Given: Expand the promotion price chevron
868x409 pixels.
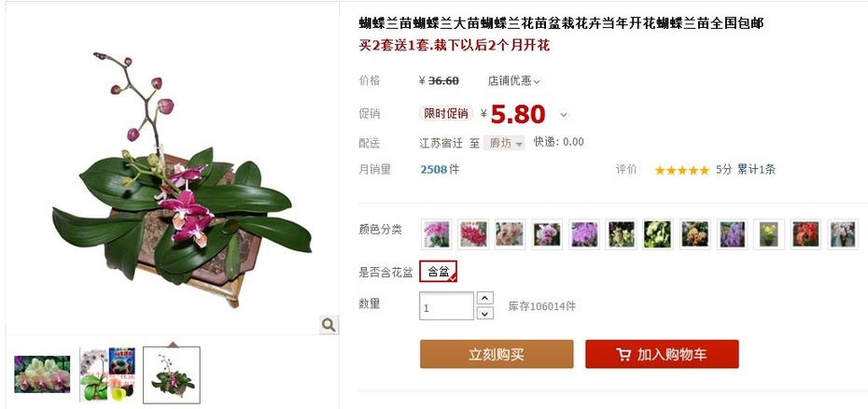Looking at the screenshot, I should pyautogui.click(x=564, y=115).
